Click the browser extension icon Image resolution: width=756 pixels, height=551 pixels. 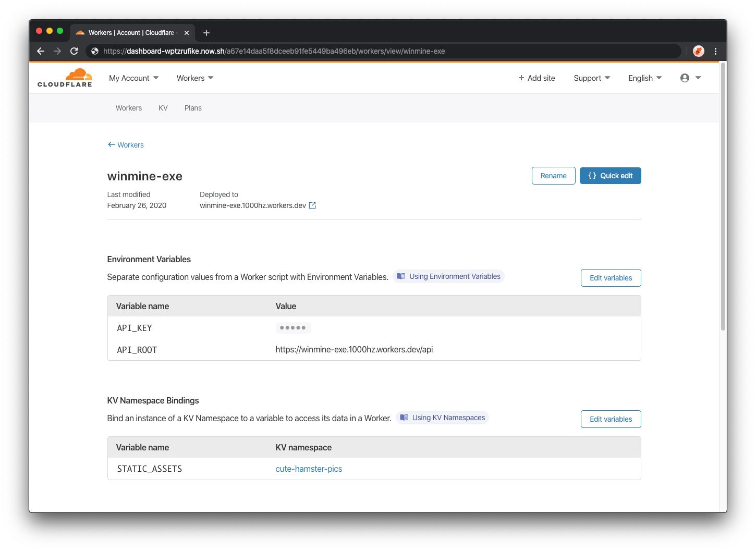click(x=698, y=51)
